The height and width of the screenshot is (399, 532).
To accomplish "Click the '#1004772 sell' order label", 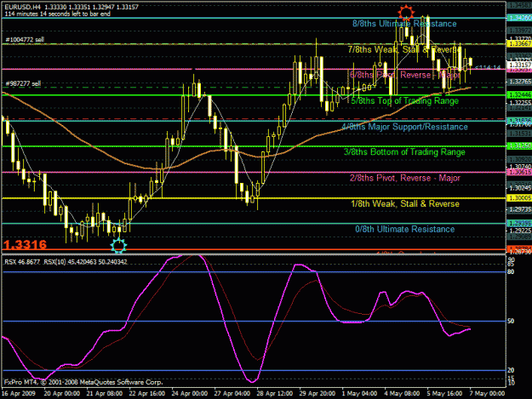I will tap(25, 40).
